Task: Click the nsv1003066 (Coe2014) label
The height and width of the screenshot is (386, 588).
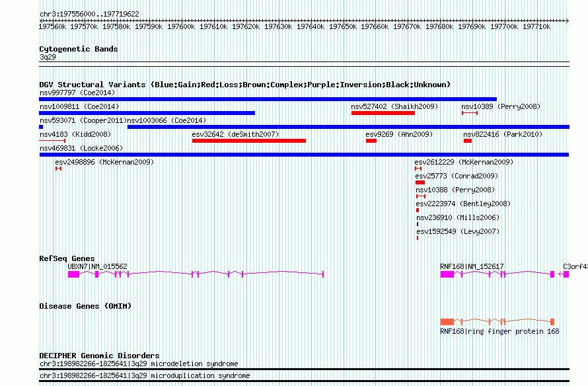Action: [x=167, y=120]
